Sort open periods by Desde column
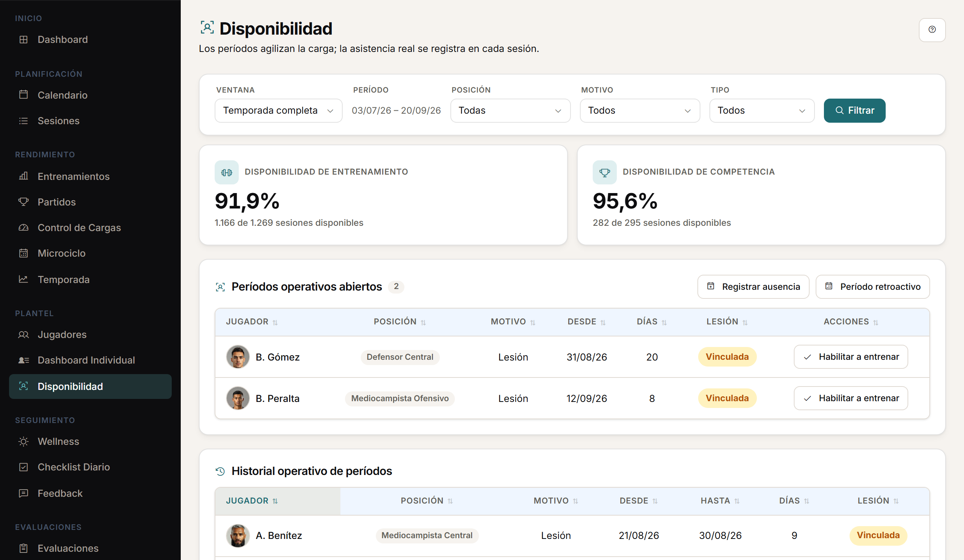 click(586, 322)
